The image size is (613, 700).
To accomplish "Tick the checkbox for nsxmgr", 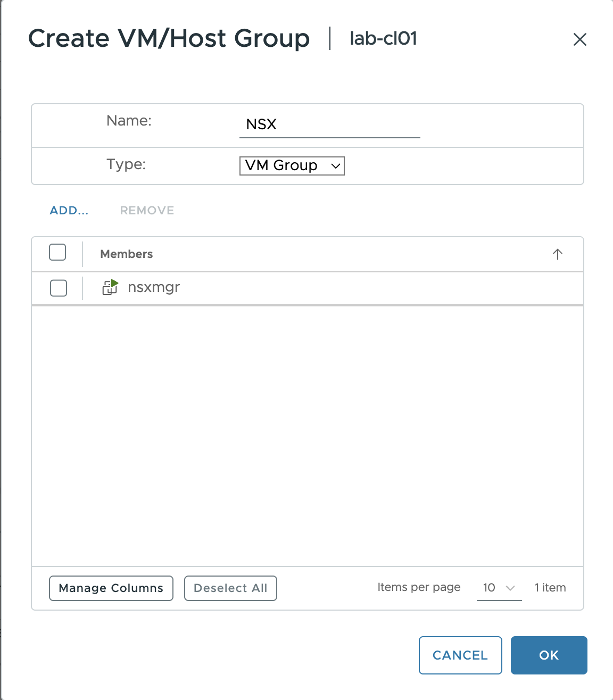I will click(59, 288).
